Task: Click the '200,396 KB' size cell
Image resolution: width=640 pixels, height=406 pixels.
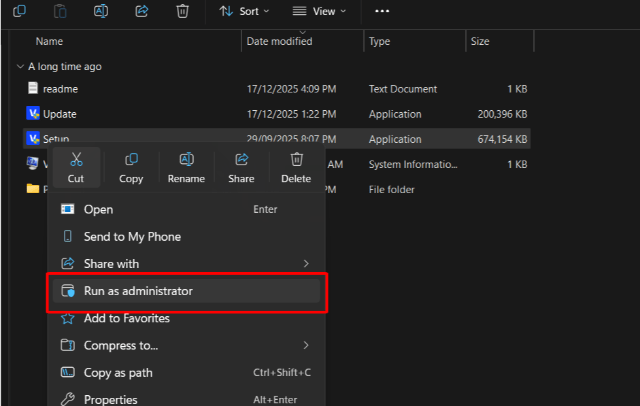Action: pos(502,115)
